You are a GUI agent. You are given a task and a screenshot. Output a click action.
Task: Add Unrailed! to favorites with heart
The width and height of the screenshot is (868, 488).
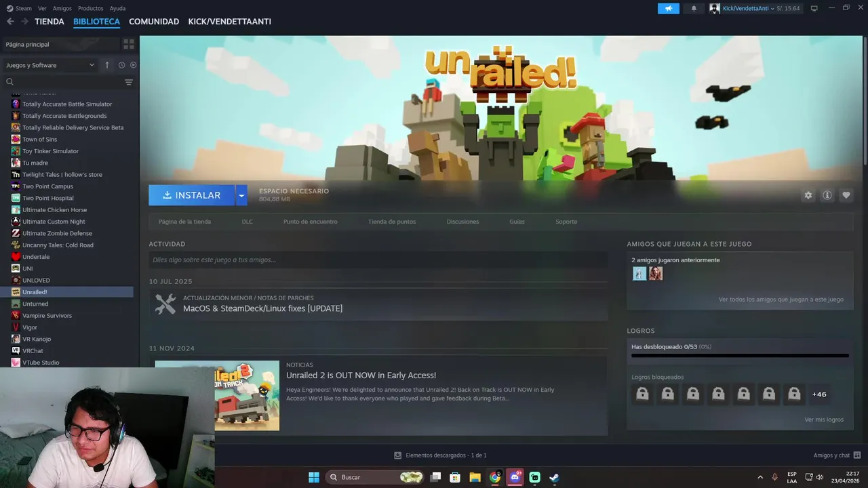coord(846,195)
